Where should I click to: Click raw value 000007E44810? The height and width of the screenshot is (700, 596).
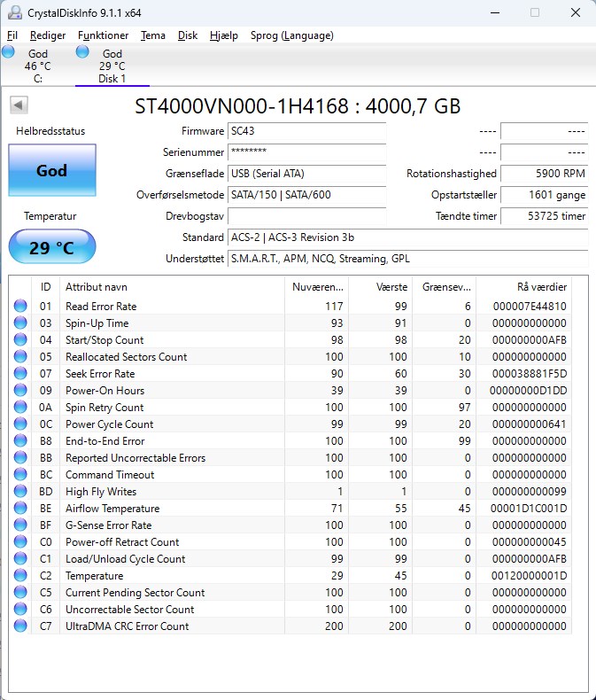[530, 307]
